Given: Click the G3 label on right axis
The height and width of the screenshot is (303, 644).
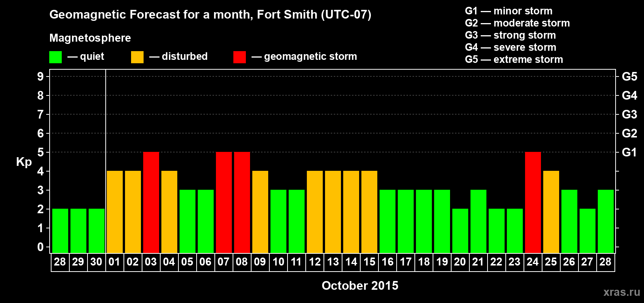Looking at the screenshot, I should point(629,114).
